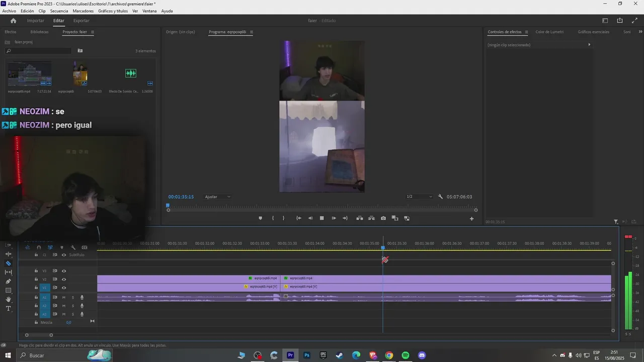The height and width of the screenshot is (362, 644).
Task: Solo audio track A2
Action: [x=72, y=306]
